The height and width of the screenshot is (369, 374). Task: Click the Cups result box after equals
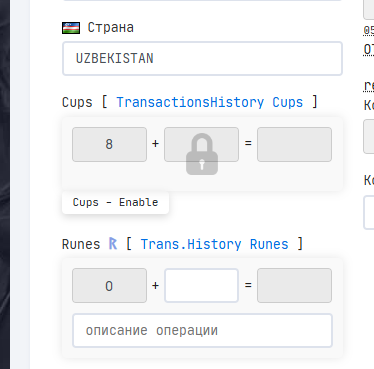click(294, 144)
